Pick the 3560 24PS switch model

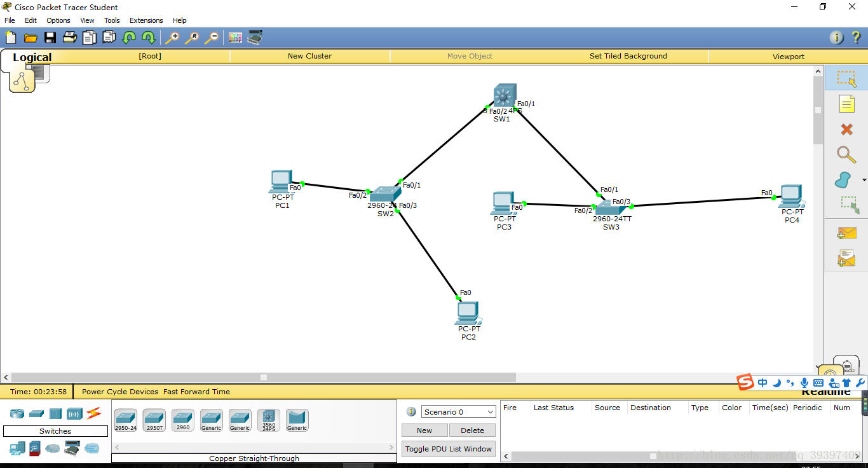[269, 420]
